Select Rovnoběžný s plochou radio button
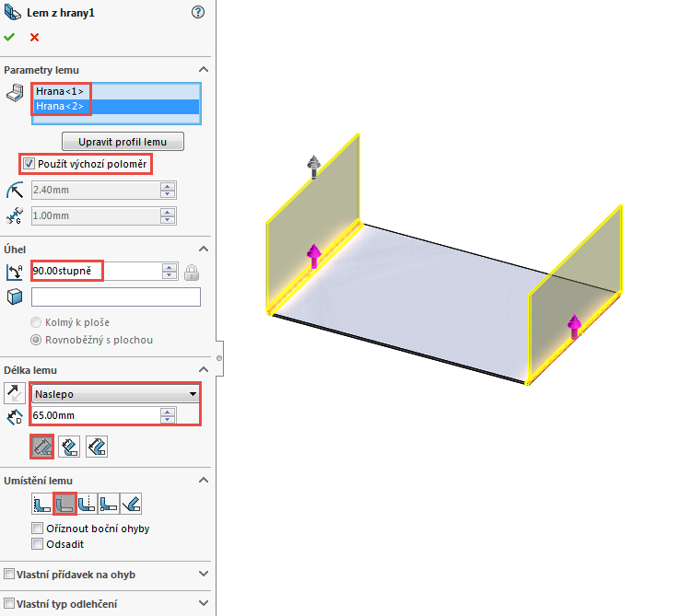The image size is (691, 616). tap(36, 340)
